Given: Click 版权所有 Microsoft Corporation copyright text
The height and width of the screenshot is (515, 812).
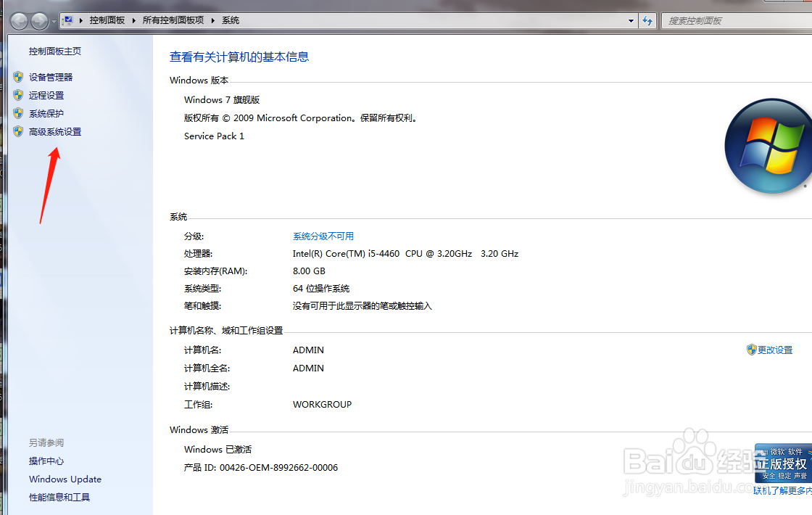Looking at the screenshot, I should (x=301, y=118).
